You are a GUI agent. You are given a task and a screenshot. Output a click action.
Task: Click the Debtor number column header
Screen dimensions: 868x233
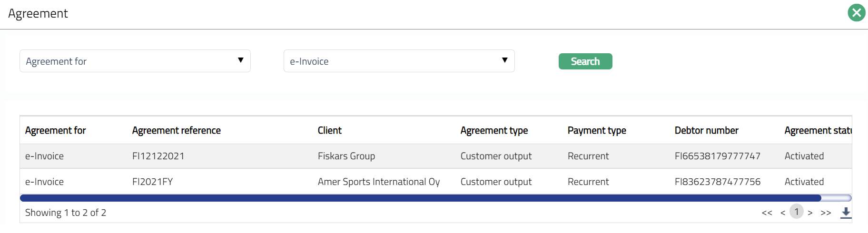pos(706,130)
